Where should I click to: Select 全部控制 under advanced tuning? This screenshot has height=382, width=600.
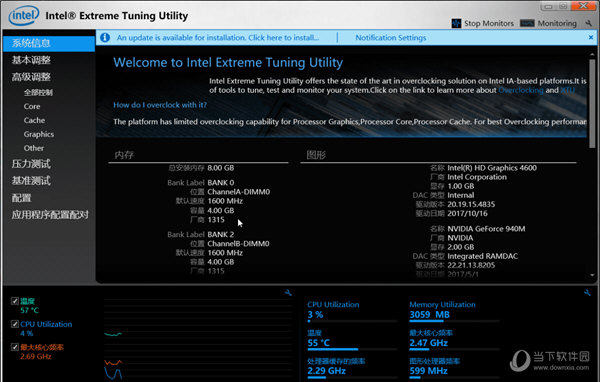[38, 92]
